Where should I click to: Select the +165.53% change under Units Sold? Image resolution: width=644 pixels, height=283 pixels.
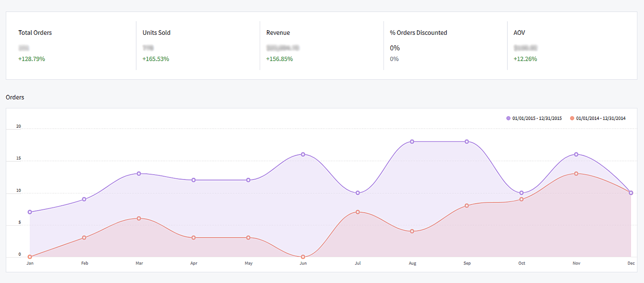(x=156, y=59)
